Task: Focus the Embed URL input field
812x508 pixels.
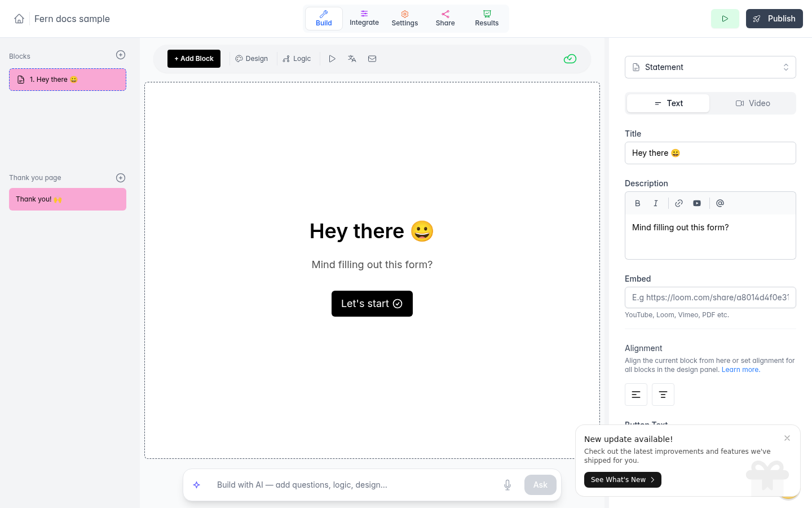Action: coord(710,297)
